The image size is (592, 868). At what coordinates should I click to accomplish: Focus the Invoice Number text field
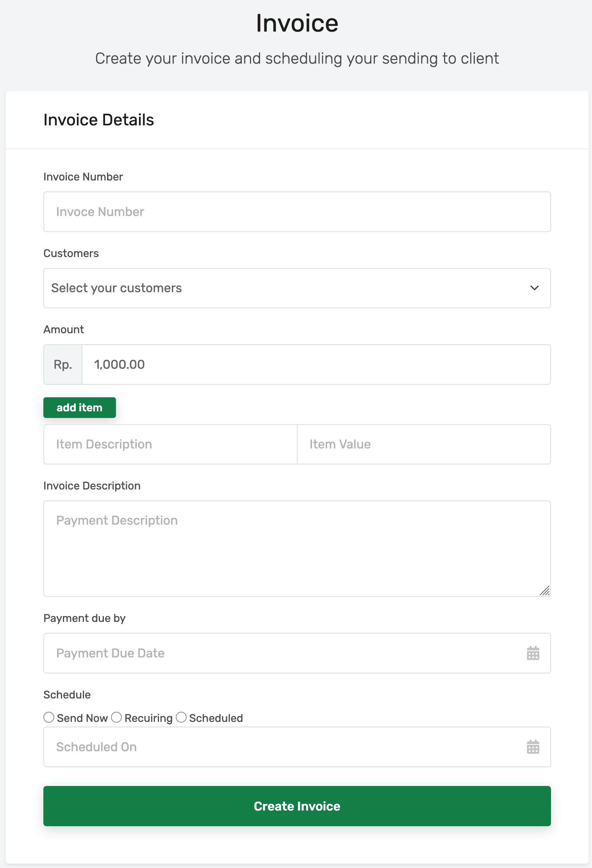click(x=297, y=212)
